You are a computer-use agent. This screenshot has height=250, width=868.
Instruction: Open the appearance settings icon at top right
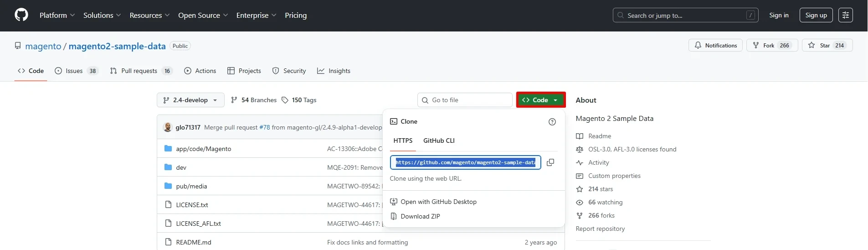[846, 15]
